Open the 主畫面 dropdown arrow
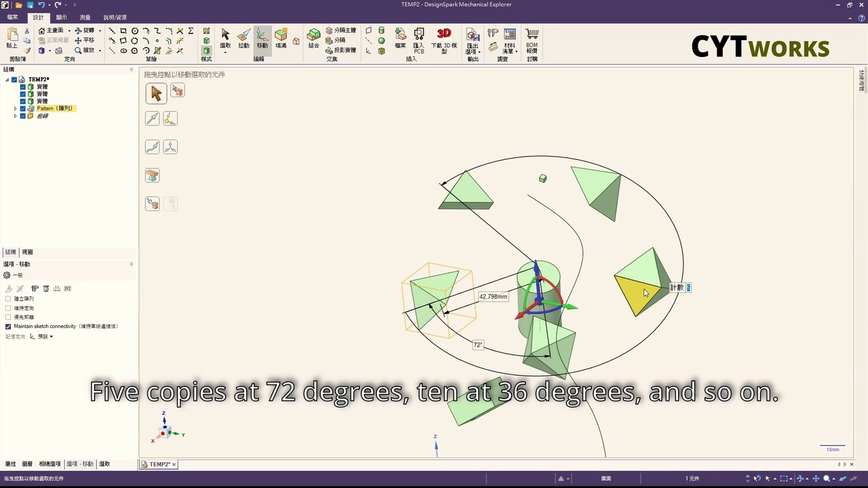 (68, 30)
